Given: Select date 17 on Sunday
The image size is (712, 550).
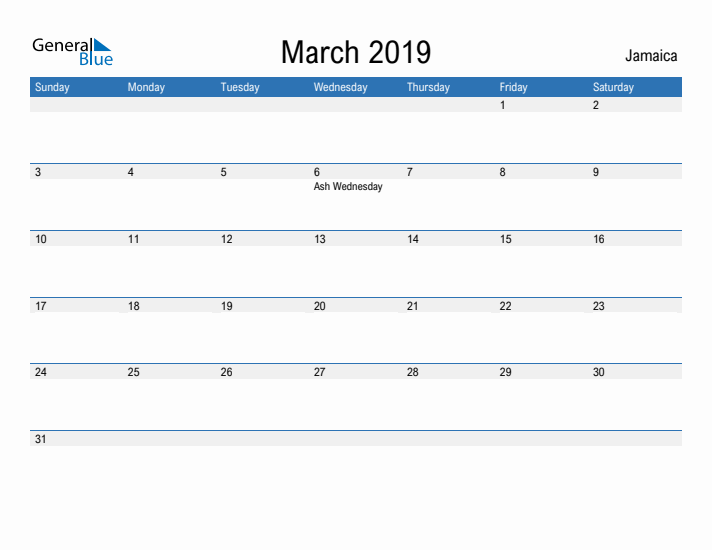Looking at the screenshot, I should [x=41, y=306].
